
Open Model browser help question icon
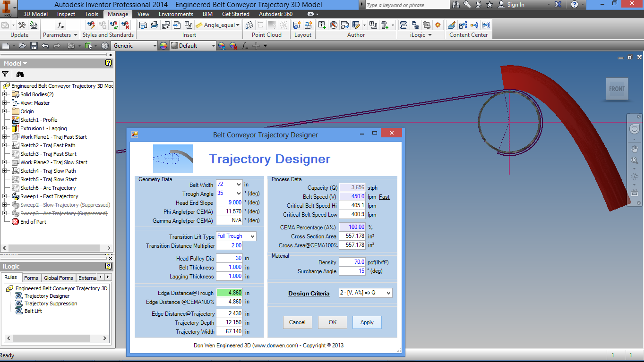click(x=109, y=63)
